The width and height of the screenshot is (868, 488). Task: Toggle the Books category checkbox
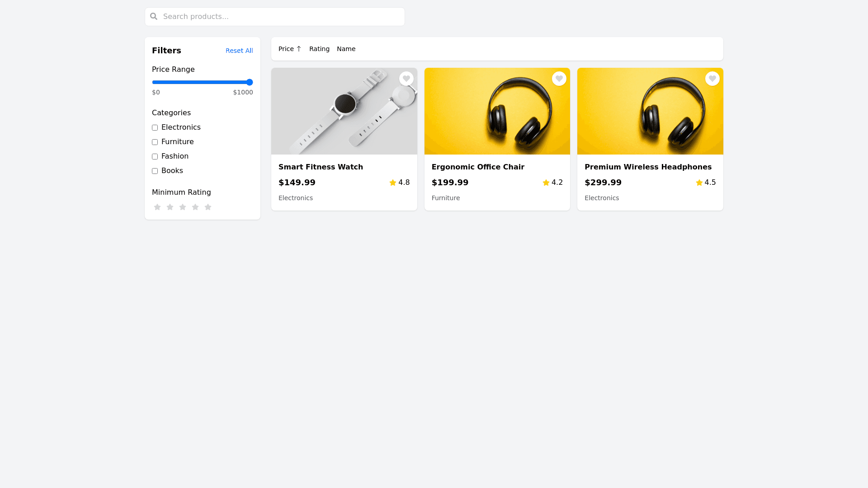tap(155, 171)
